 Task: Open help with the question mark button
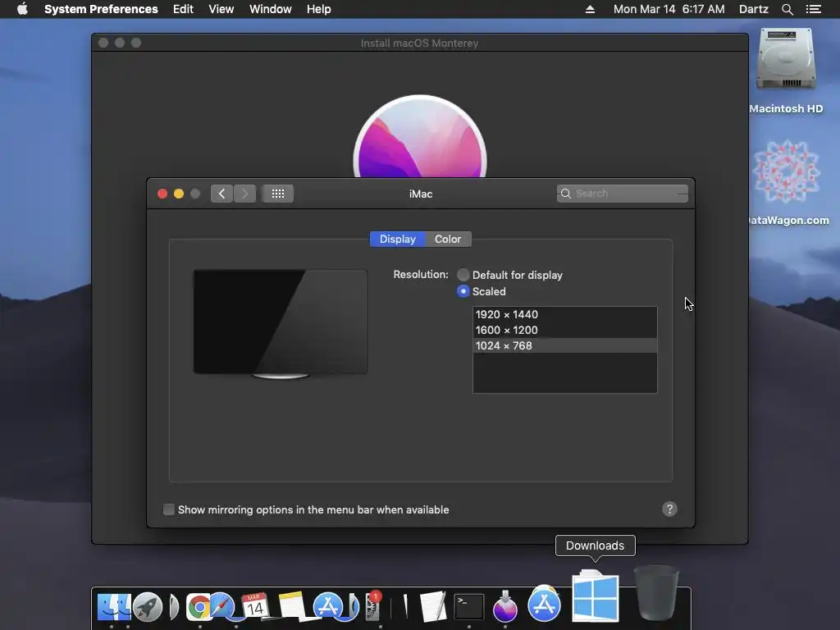pos(669,509)
